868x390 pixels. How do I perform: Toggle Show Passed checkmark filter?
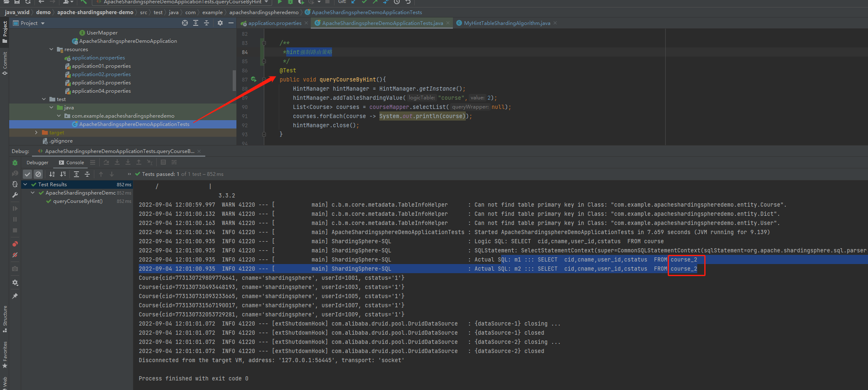coord(27,174)
